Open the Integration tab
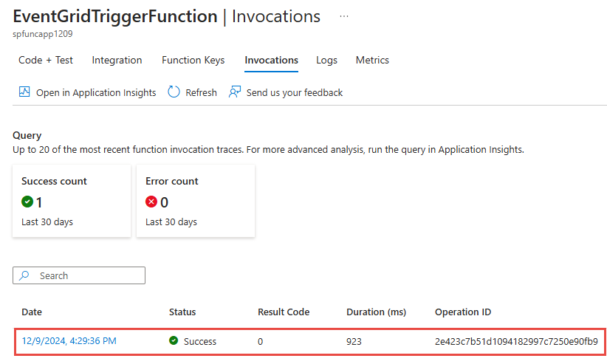The width and height of the screenshot is (607, 364). (x=117, y=61)
